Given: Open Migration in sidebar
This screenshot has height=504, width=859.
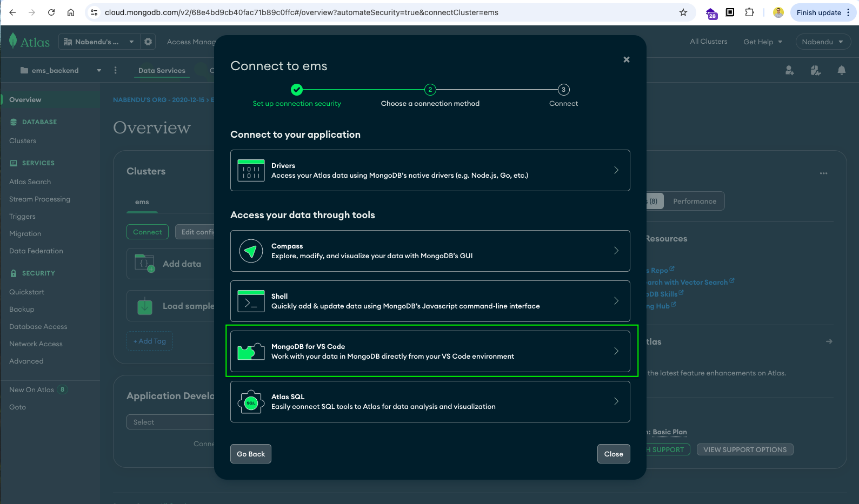Looking at the screenshot, I should pyautogui.click(x=25, y=234).
